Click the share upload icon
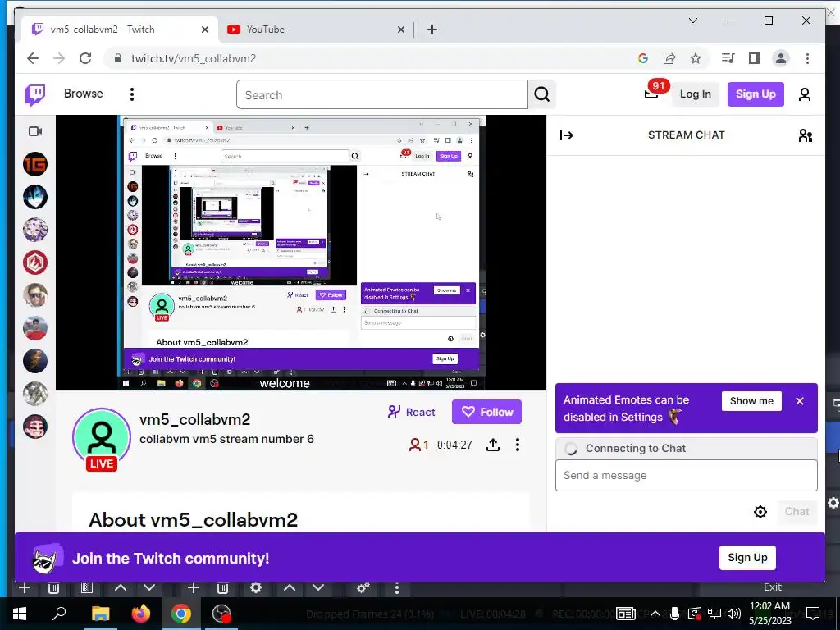 [493, 445]
